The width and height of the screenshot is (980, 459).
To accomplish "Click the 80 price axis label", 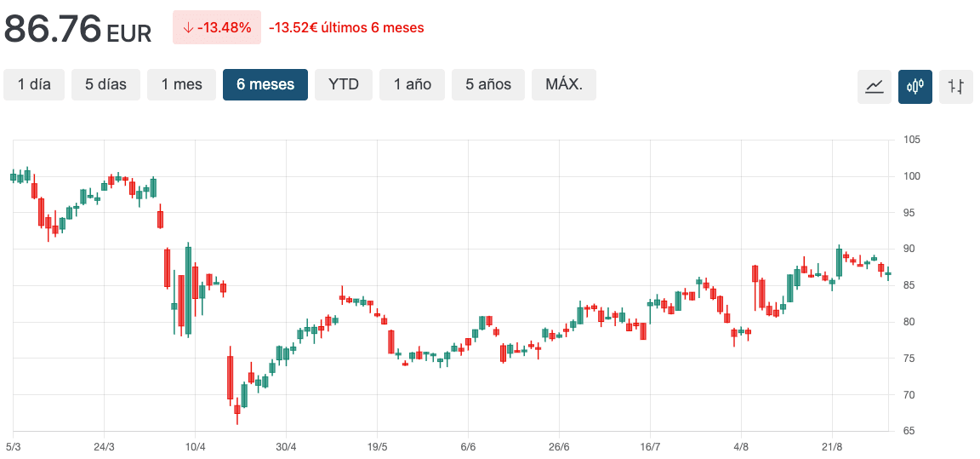I will click(909, 322).
